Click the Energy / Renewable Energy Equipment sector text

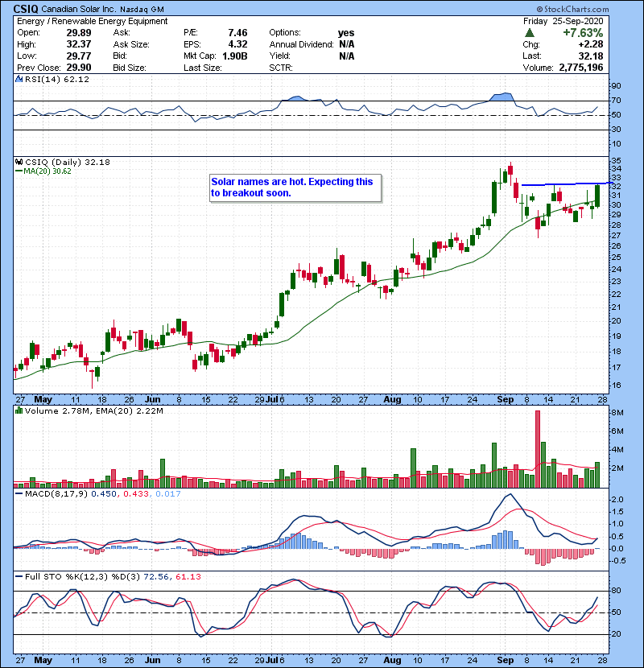click(x=92, y=21)
